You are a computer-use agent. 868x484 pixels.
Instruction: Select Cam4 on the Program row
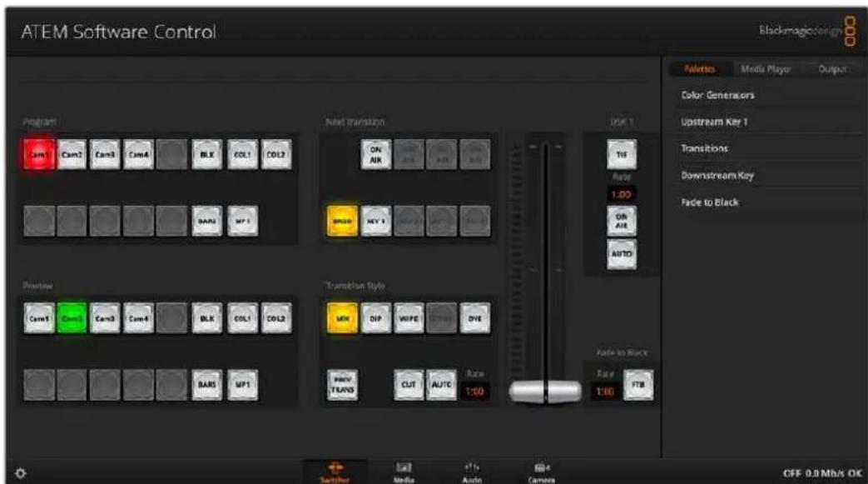click(x=138, y=155)
